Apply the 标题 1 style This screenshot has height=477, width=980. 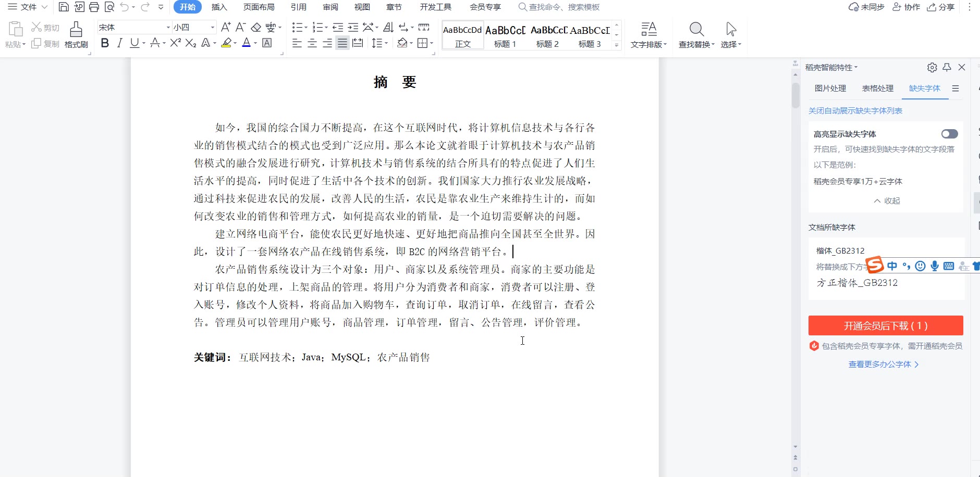point(505,35)
